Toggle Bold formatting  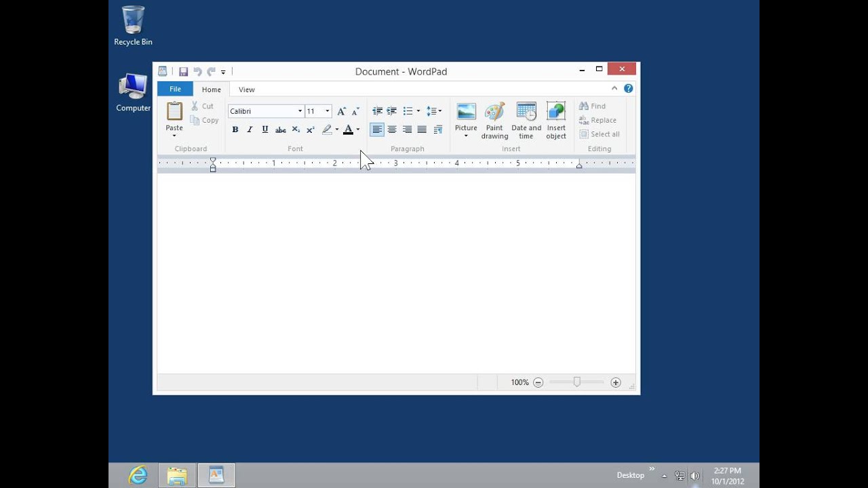pos(235,129)
